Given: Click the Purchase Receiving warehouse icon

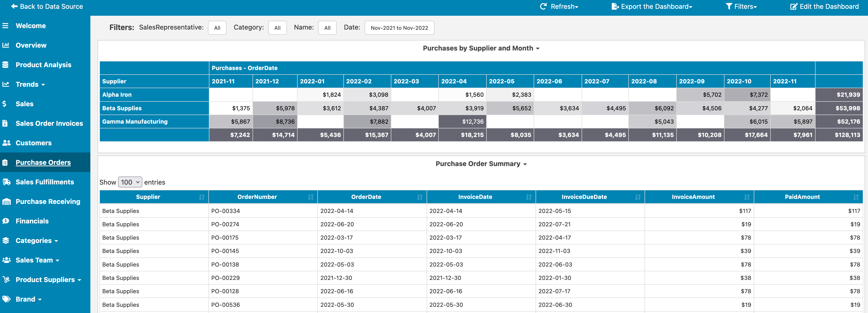Looking at the screenshot, I should click(x=6, y=201).
